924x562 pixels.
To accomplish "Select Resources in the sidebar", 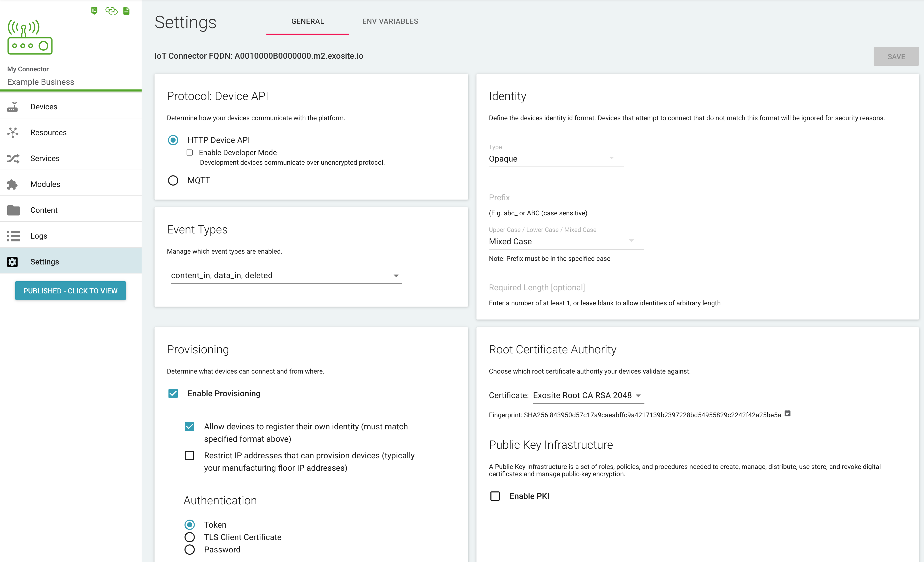I will 48,132.
